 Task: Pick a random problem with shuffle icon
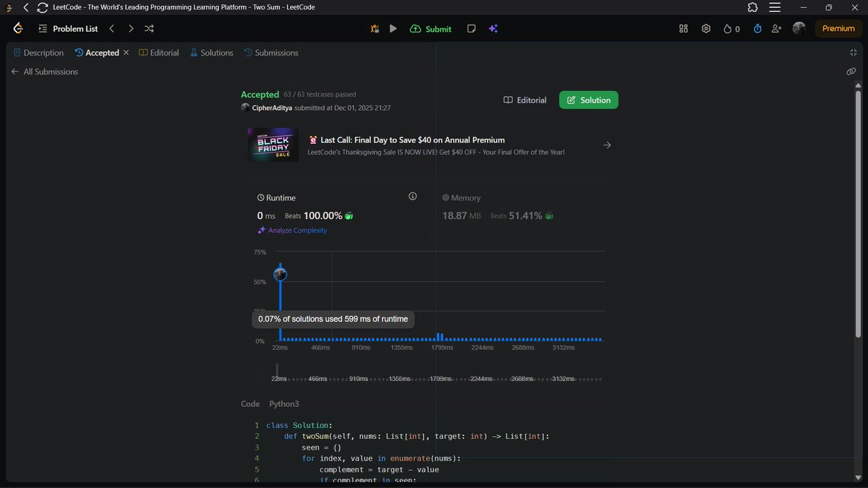pos(149,29)
